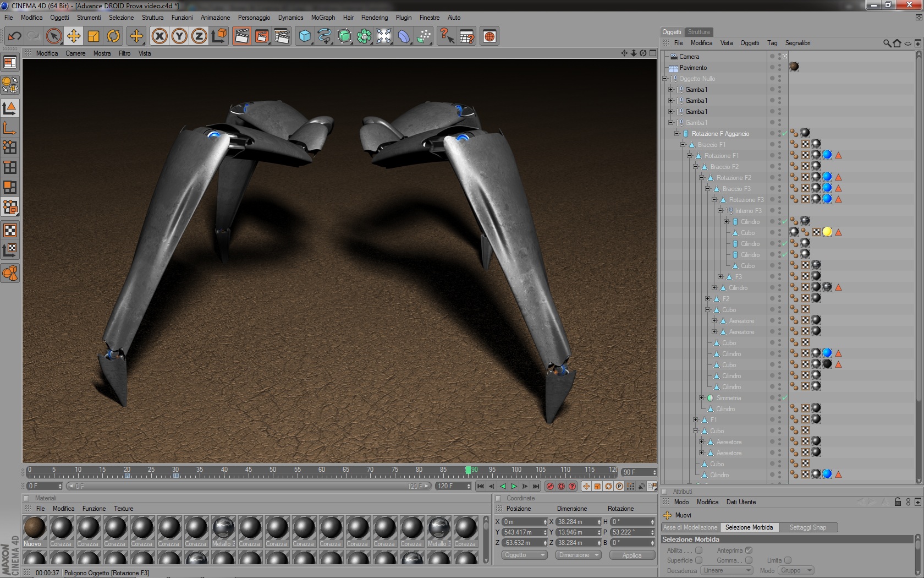Open the MoGraph menu

pyautogui.click(x=323, y=18)
